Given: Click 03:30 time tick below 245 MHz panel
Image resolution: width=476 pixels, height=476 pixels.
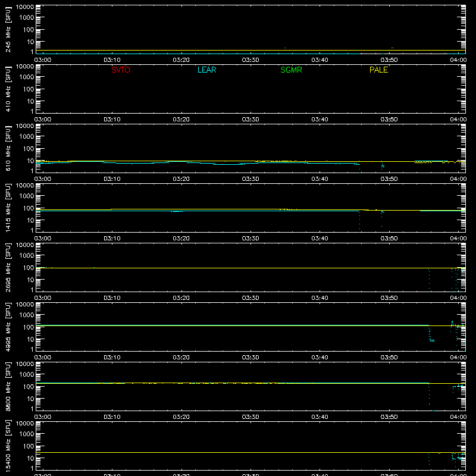Looking at the screenshot, I should click(x=250, y=60).
